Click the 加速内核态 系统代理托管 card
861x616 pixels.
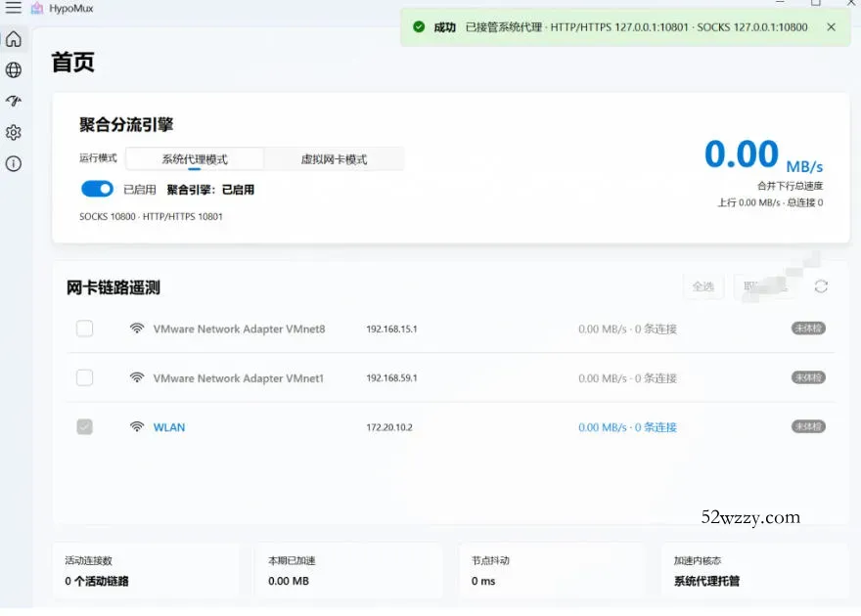[755, 570]
